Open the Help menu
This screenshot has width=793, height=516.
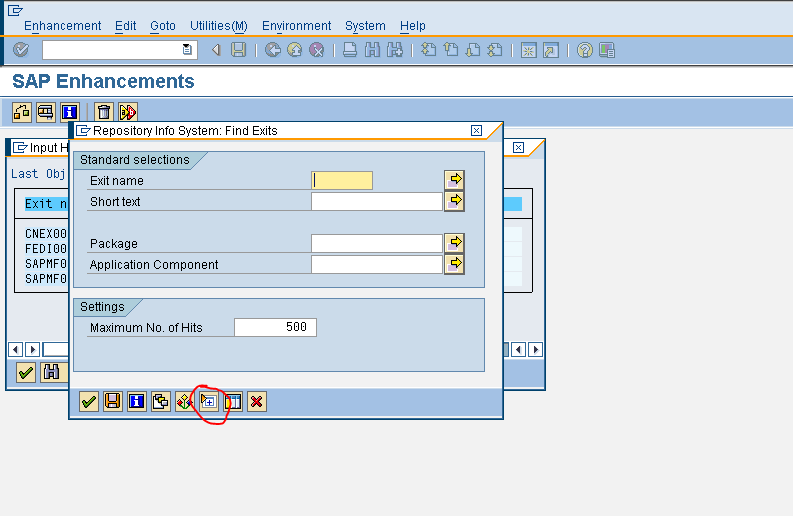[x=413, y=26]
